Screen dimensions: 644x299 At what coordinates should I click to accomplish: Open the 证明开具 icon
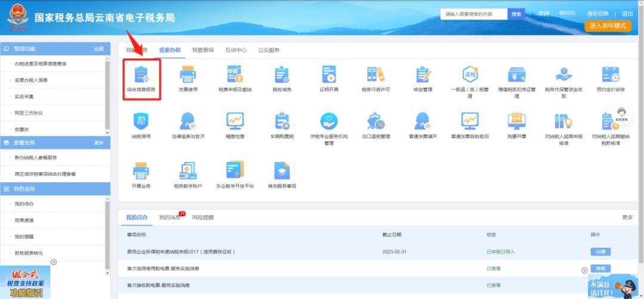(x=329, y=74)
